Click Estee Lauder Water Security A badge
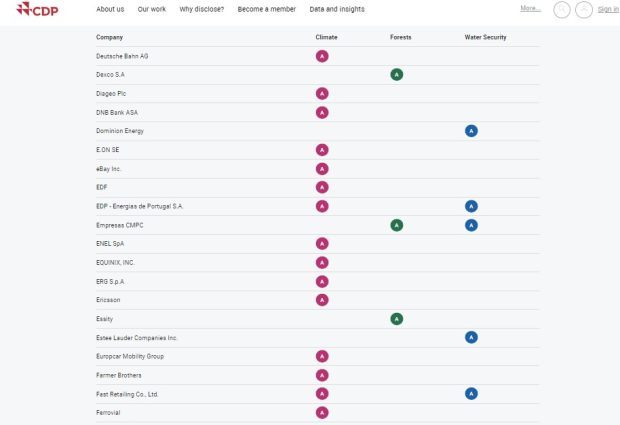The image size is (620, 425). coord(471,337)
